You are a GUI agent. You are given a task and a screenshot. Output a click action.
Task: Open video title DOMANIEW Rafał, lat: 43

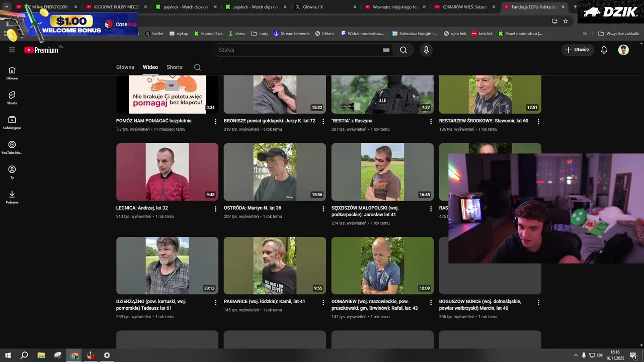click(x=374, y=305)
